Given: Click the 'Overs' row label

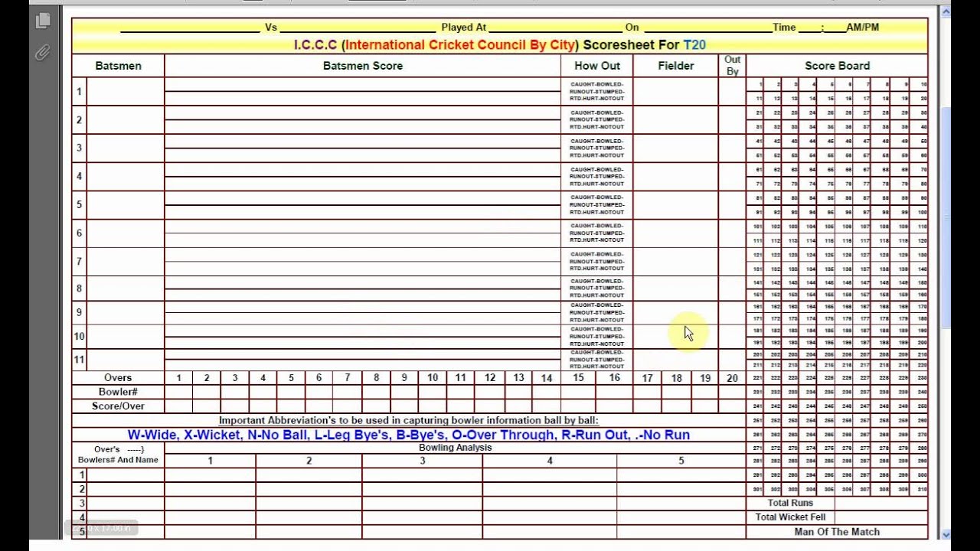Looking at the screenshot, I should click(x=118, y=378).
